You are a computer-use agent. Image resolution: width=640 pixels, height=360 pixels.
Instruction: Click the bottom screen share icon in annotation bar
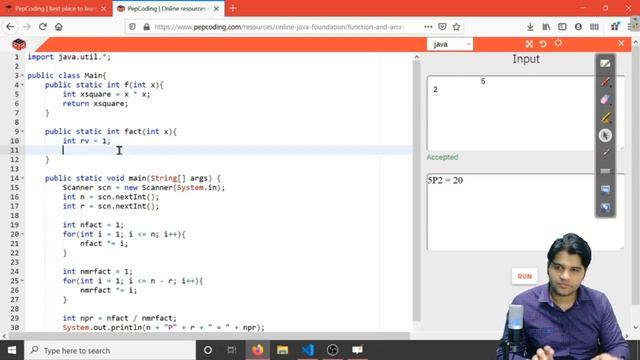(x=605, y=207)
